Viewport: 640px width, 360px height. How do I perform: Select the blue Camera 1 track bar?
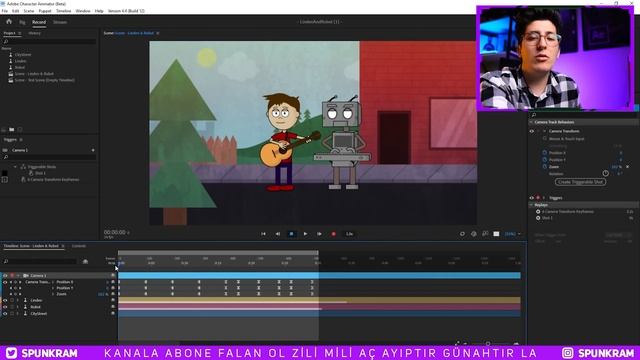(319, 276)
